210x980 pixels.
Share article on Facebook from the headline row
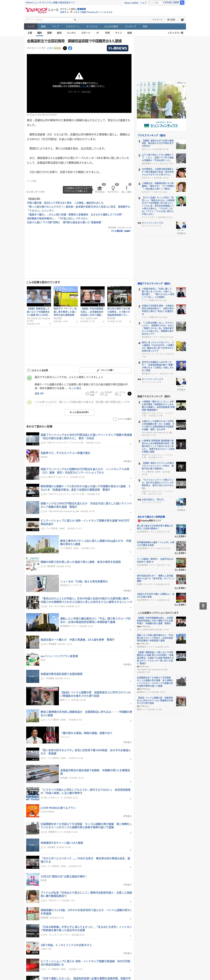pos(70,48)
